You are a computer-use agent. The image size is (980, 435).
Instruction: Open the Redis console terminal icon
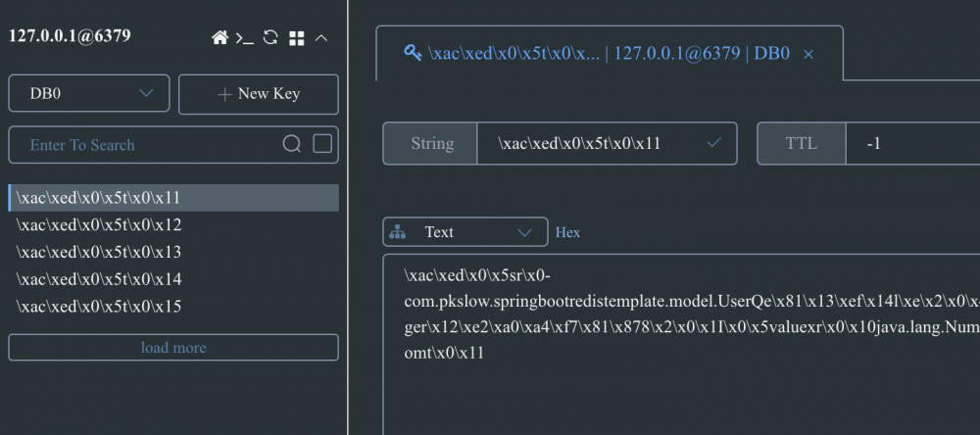245,38
